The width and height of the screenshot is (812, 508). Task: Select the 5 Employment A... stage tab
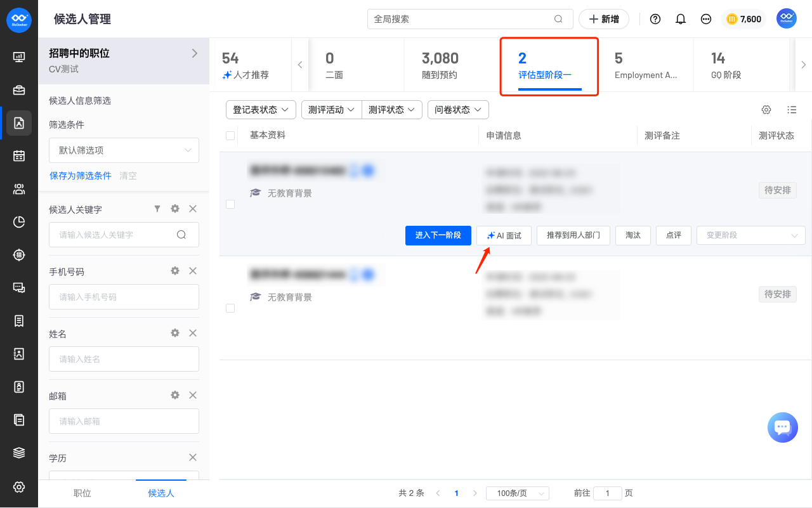point(646,65)
